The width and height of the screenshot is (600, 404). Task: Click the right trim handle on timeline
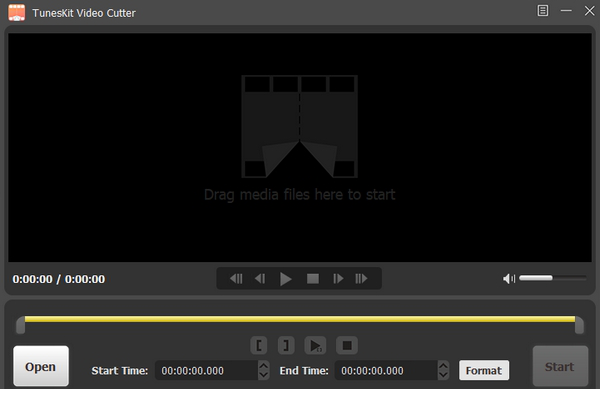point(579,325)
